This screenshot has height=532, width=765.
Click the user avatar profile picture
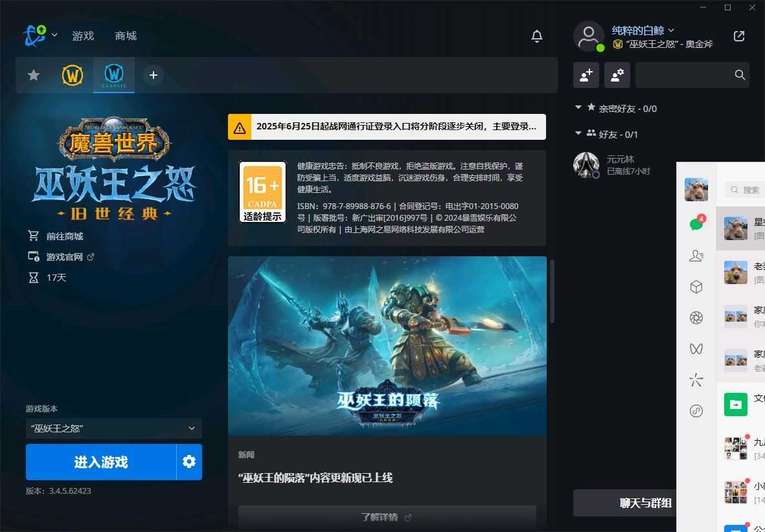(588, 36)
